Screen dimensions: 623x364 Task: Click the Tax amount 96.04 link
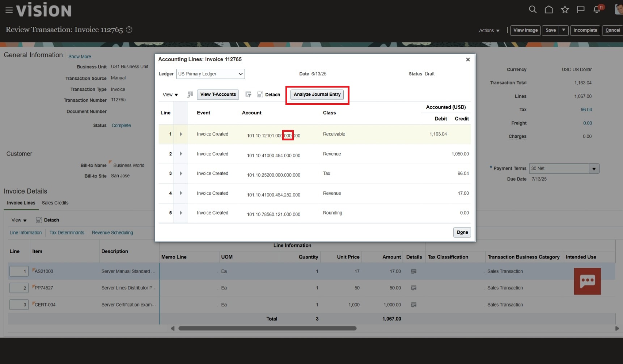(x=586, y=110)
